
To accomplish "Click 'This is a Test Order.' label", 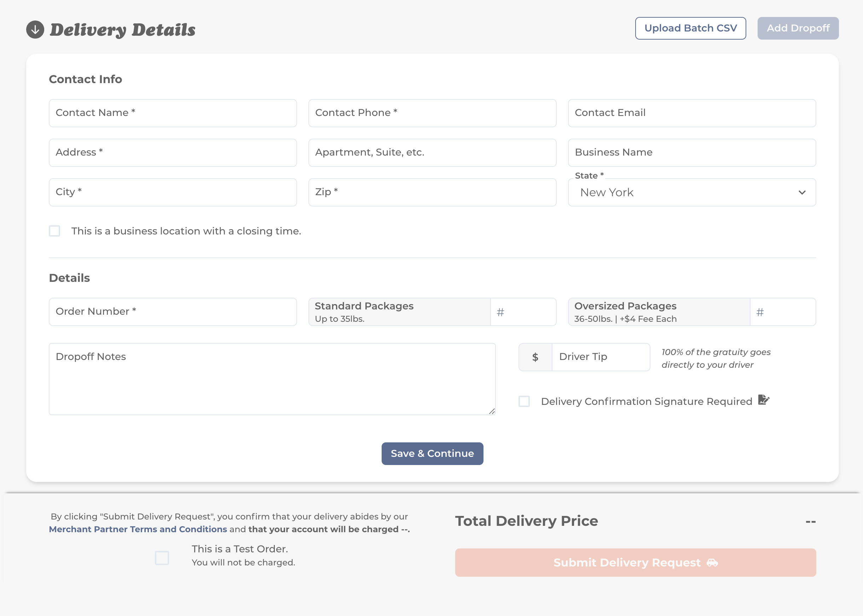I will point(240,549).
